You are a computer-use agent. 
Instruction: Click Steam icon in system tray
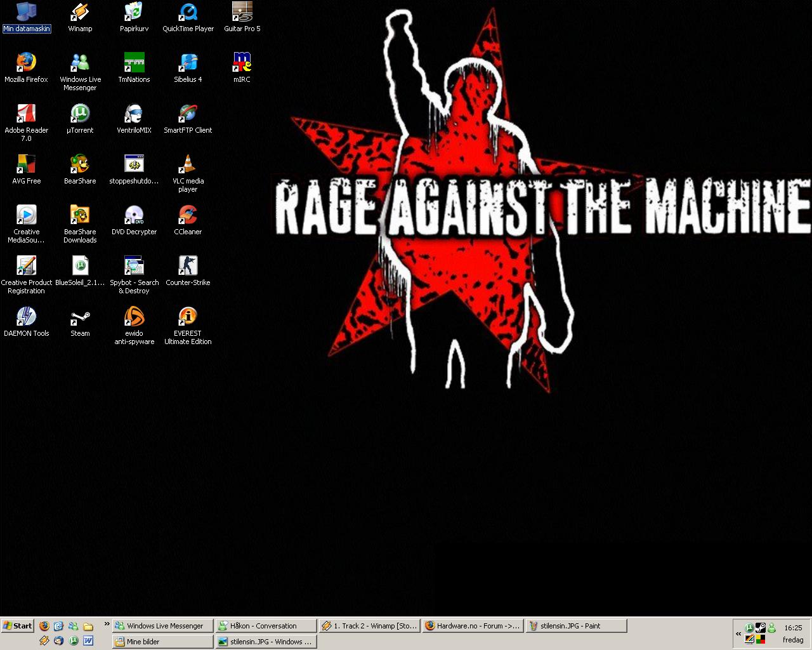pyautogui.click(x=760, y=628)
